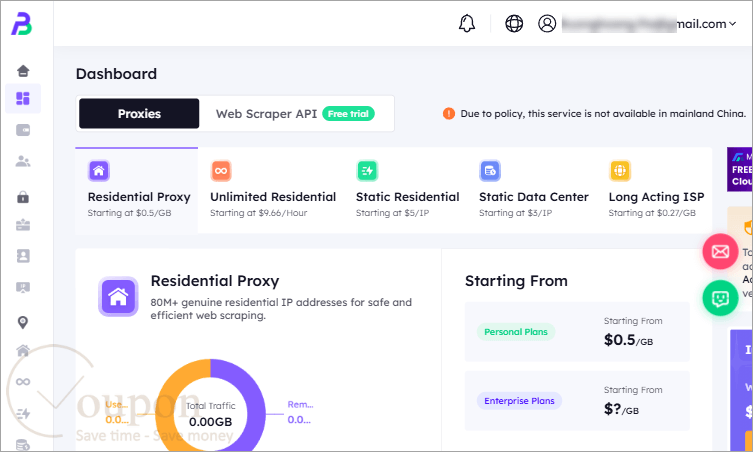This screenshot has height=452, width=753.
Task: Open the home icon at the sidebar top
Action: tap(23, 71)
